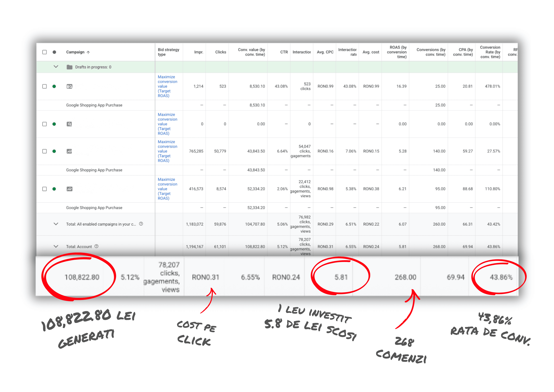Expand the Total: Account row chevron

point(56,246)
